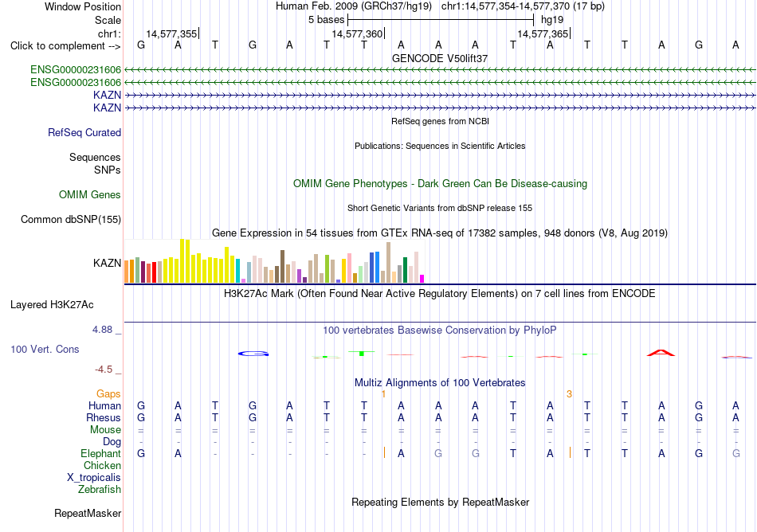This screenshot has height=532, width=757.
Task: Select the Window Position label
Action: click(83, 6)
